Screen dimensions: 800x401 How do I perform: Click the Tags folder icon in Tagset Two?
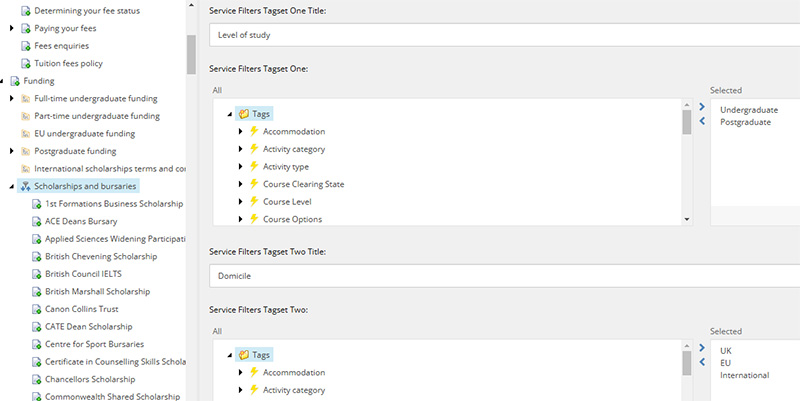[x=244, y=355]
